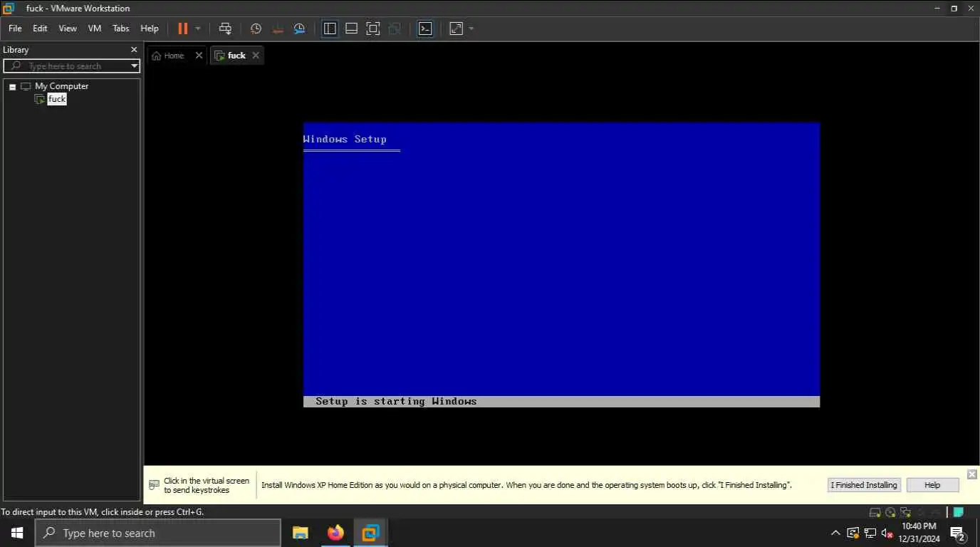This screenshot has height=547, width=980.
Task: Open the Tabs menu
Action: pyautogui.click(x=121, y=28)
